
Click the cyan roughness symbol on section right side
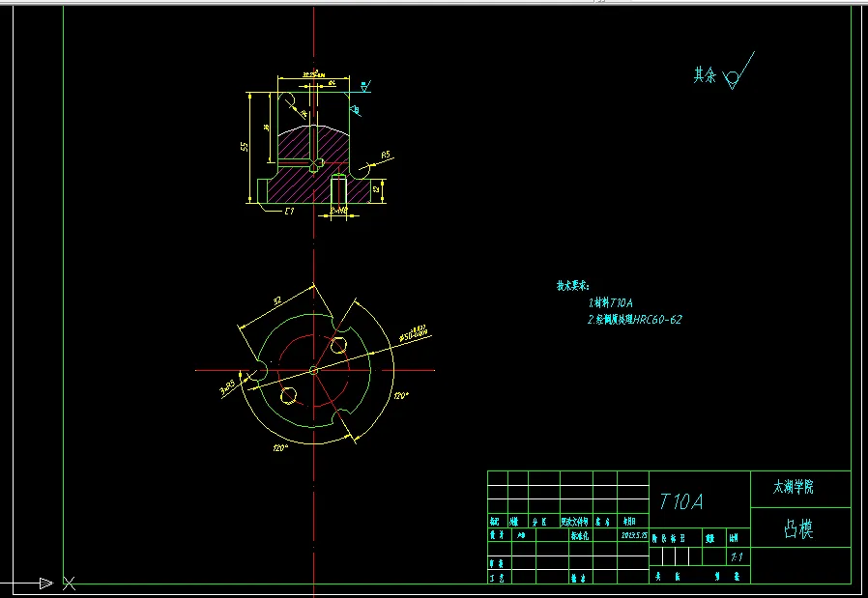pos(356,111)
